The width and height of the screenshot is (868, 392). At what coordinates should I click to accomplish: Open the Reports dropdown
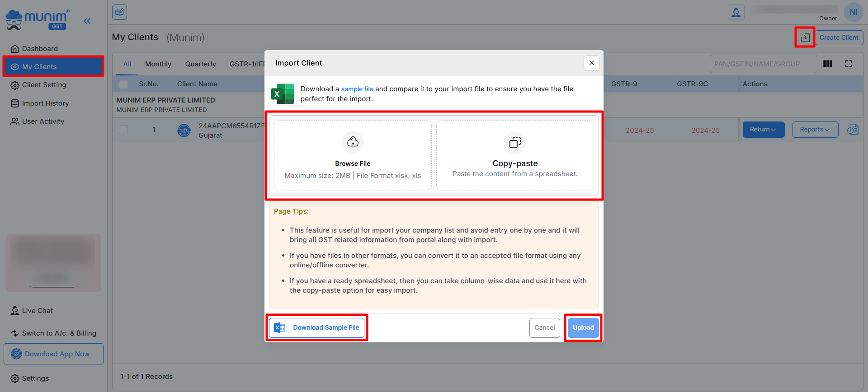[815, 130]
